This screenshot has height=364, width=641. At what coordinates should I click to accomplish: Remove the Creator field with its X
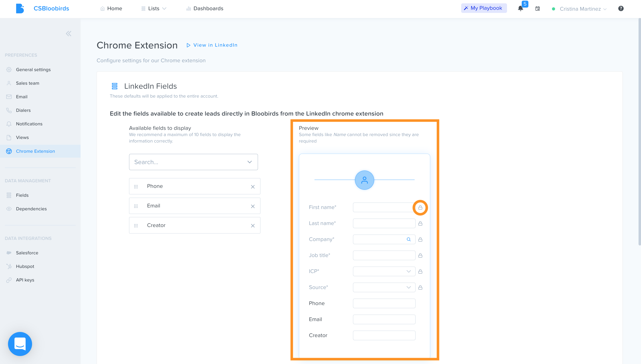pos(253,225)
